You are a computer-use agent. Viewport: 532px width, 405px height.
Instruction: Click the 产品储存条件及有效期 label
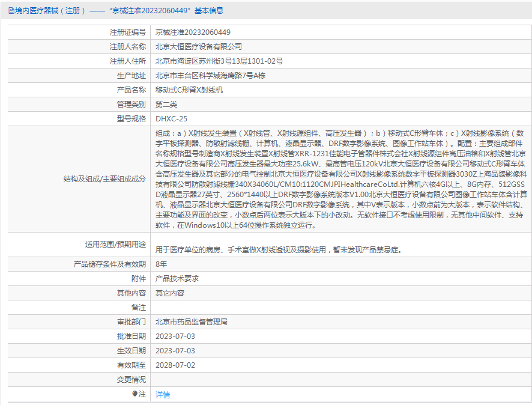coord(110,264)
